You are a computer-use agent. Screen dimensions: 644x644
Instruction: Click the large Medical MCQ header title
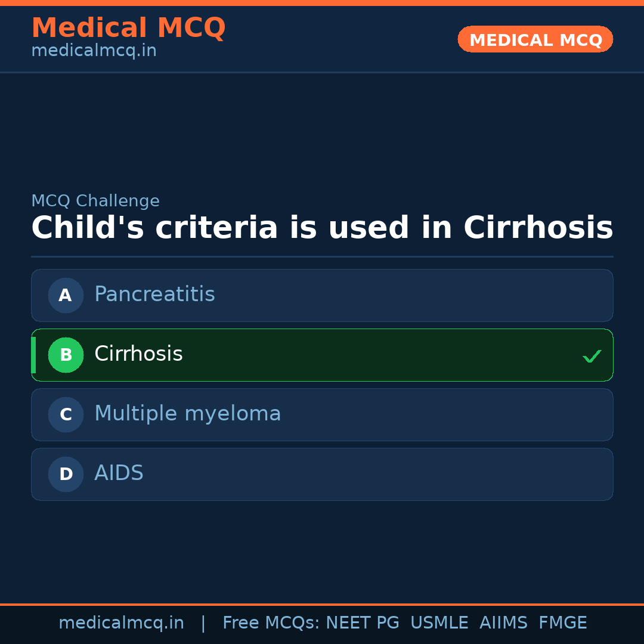[x=128, y=27]
